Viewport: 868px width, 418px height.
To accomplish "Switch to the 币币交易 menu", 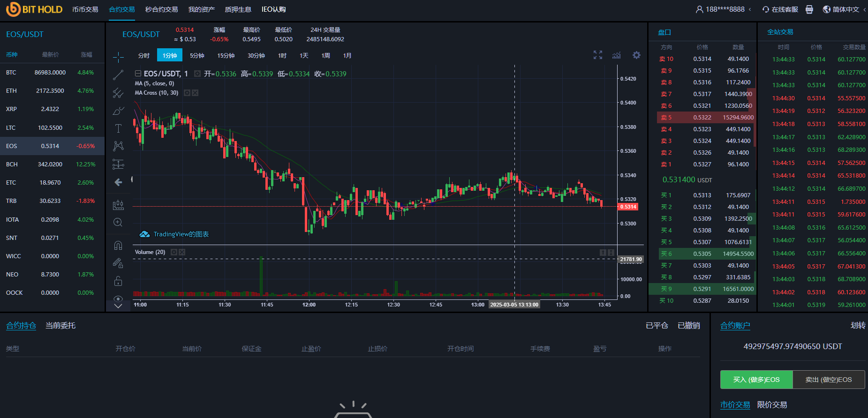I will tap(85, 9).
